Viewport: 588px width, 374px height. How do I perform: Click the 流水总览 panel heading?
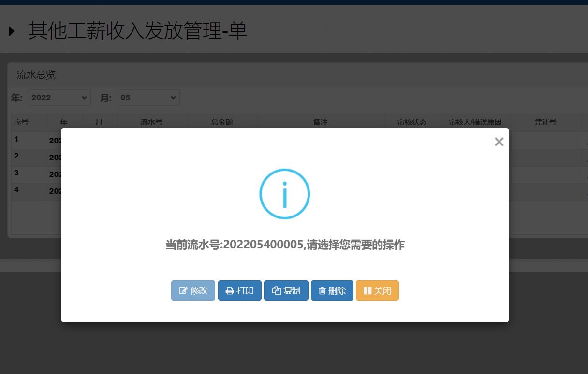(36, 75)
